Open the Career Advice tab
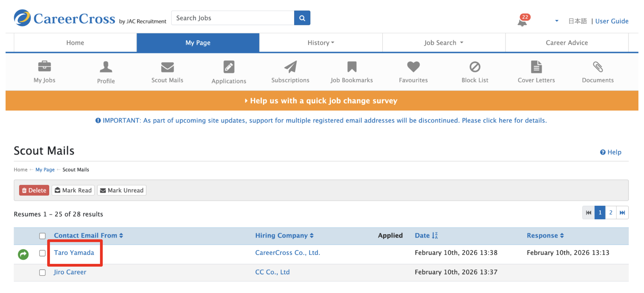The width and height of the screenshot is (644, 293). 567,43
